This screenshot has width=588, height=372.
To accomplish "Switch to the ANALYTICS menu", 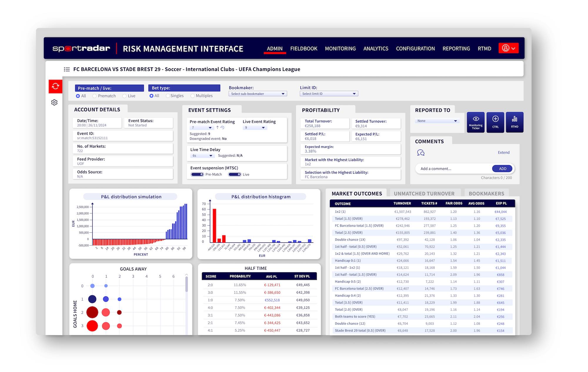I will (x=376, y=49).
